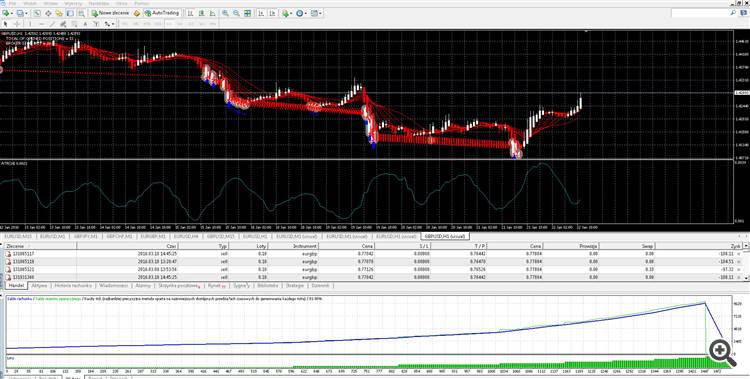The image size is (750, 379).
Task: Click the tile windows icon
Action: (x=247, y=13)
